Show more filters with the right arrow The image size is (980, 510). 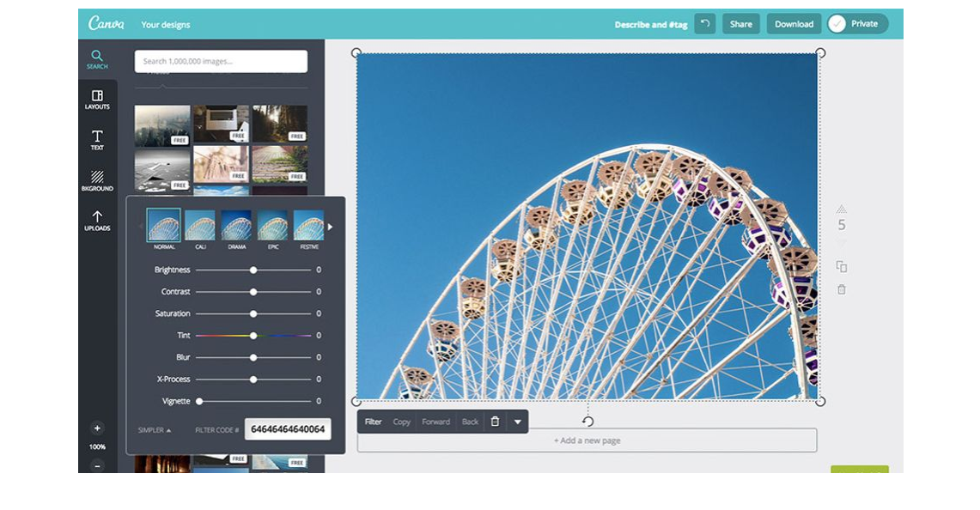coord(330,227)
